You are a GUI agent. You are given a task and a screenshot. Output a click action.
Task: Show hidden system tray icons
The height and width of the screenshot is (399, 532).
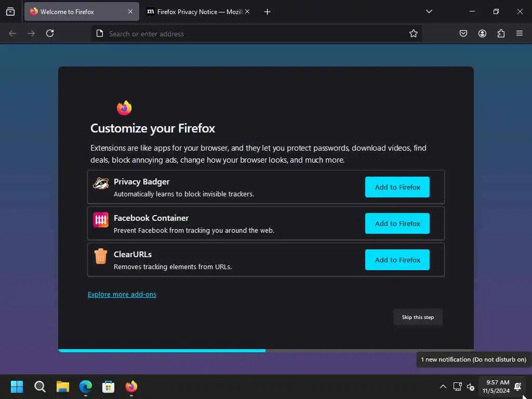pyautogui.click(x=443, y=387)
